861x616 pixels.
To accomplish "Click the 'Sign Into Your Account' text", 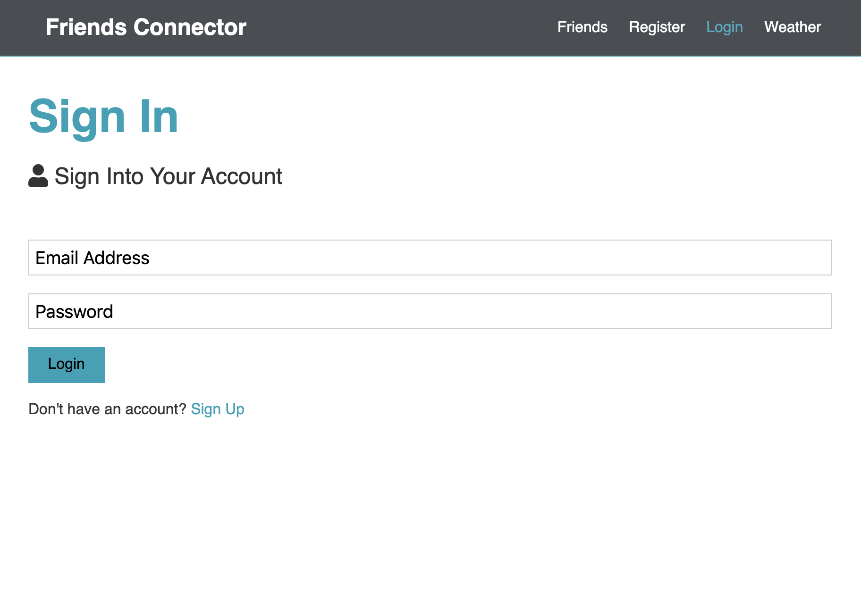I will coord(169,176).
